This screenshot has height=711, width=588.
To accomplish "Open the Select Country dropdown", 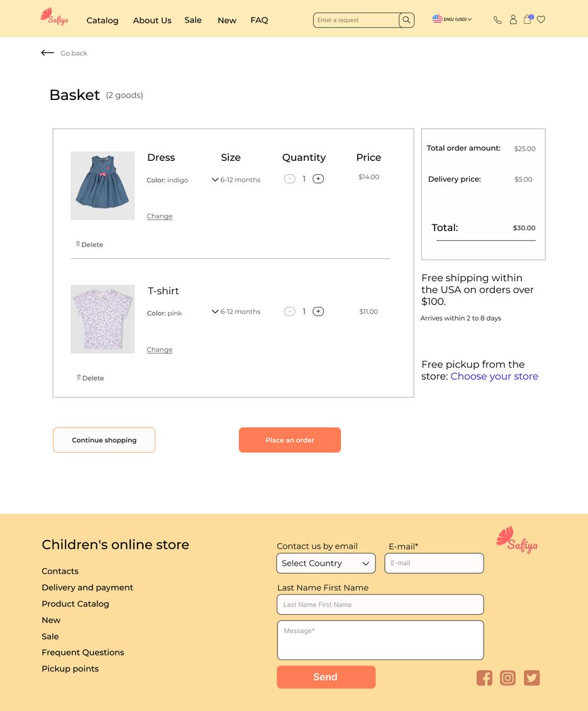I will (326, 563).
